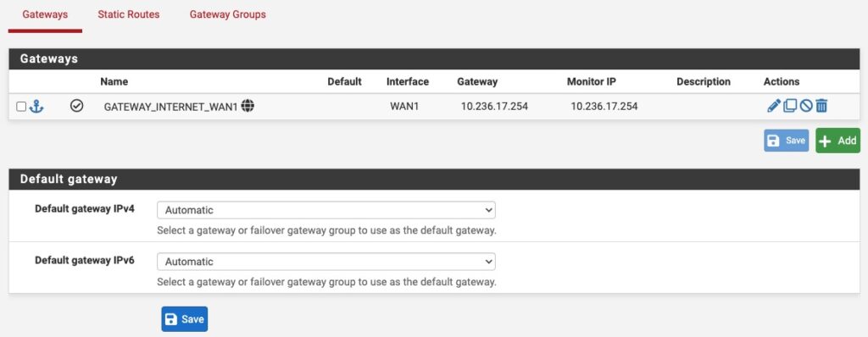Click the Interface column header
This screenshot has height=337, width=868.
click(x=408, y=81)
